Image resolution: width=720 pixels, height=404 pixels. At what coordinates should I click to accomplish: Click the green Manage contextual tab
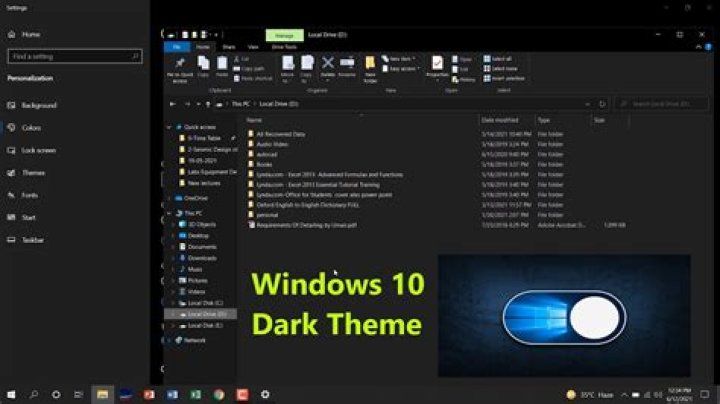285,35
